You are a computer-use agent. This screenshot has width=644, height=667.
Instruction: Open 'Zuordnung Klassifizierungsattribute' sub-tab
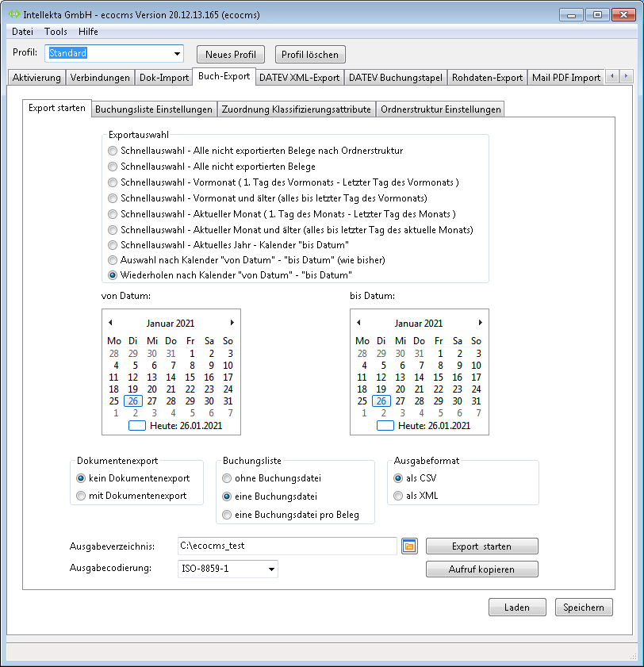[297, 109]
